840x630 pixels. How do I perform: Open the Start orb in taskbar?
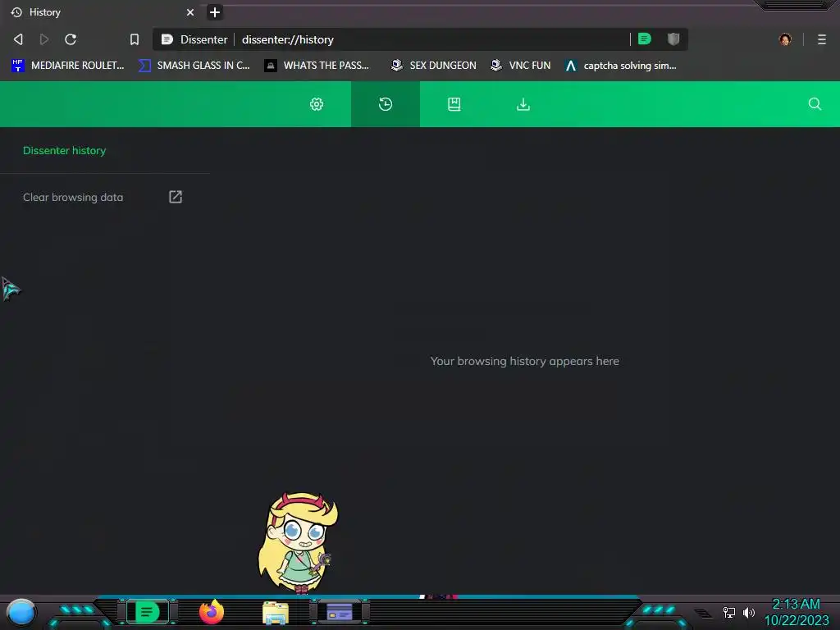(21, 612)
